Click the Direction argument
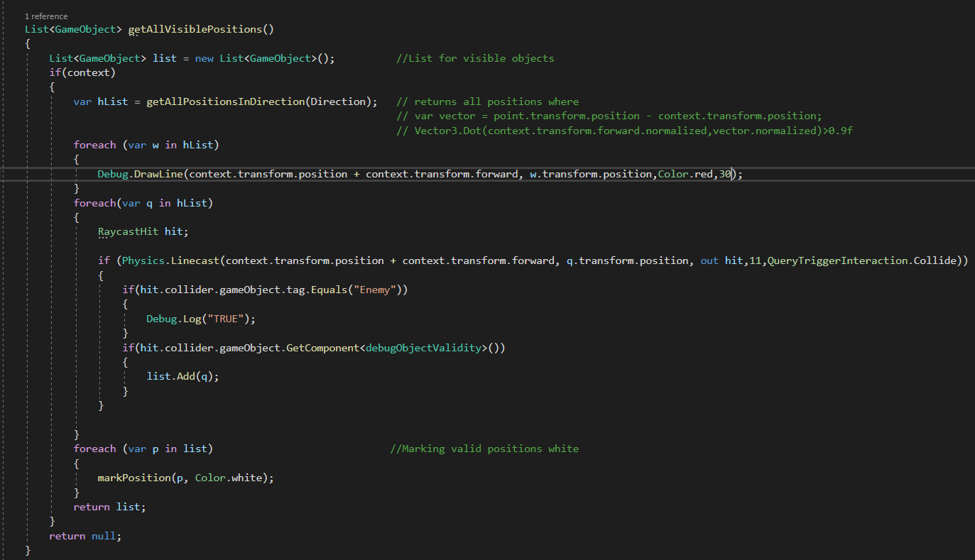 338,101
